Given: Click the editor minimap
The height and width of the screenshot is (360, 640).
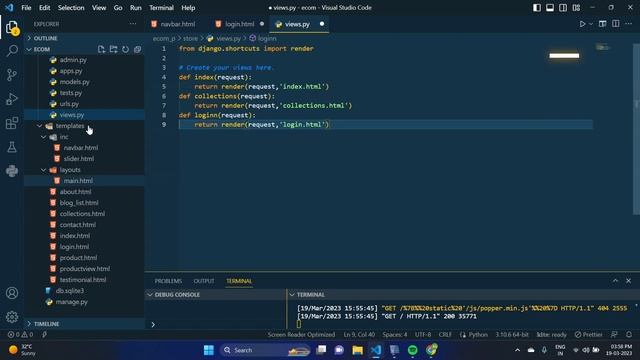Looking at the screenshot, I should click(x=602, y=48).
